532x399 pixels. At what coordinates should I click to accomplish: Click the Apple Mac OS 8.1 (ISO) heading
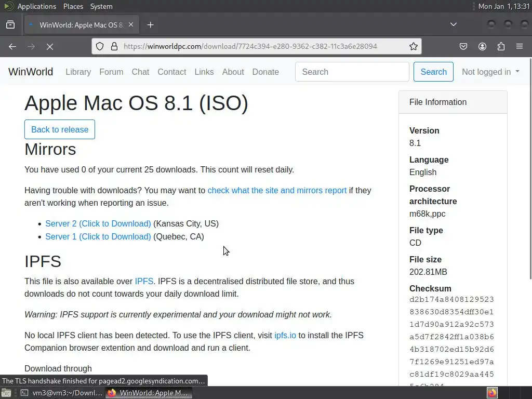137,103
